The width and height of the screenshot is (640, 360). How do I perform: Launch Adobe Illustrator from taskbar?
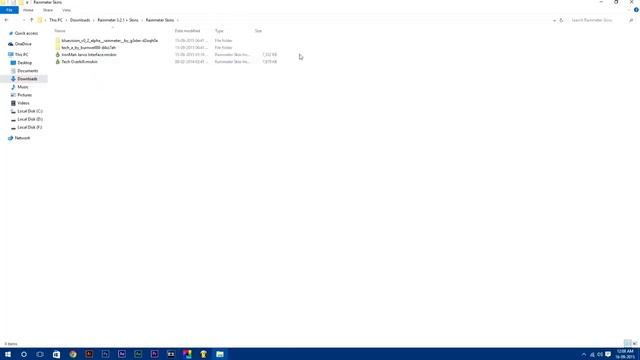(x=89, y=354)
